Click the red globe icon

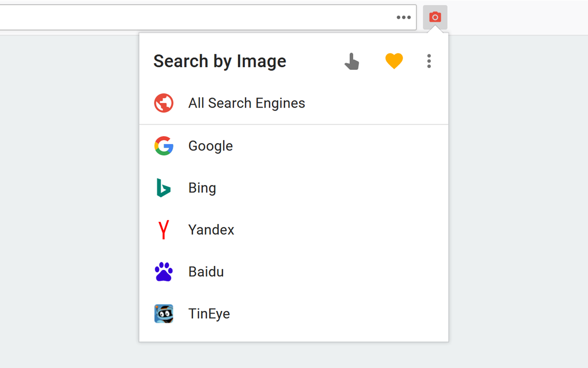164,103
